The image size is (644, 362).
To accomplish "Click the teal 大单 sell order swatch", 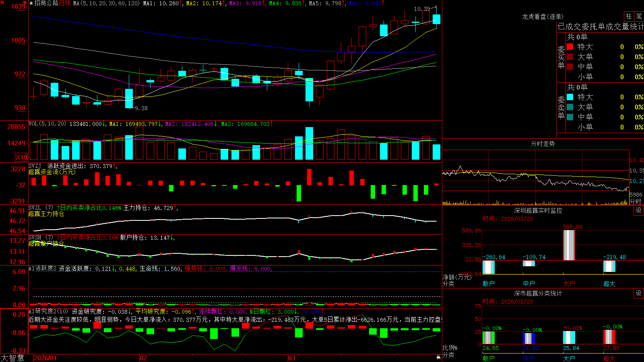I will (570, 107).
